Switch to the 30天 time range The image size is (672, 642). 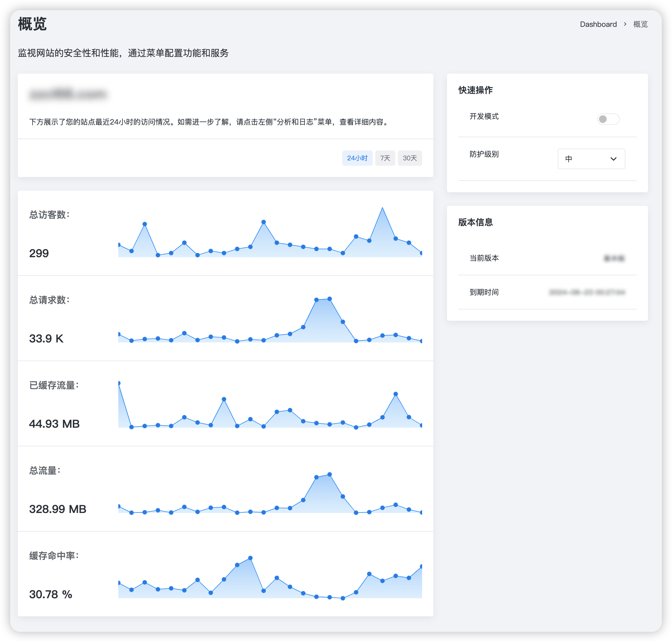click(x=409, y=158)
